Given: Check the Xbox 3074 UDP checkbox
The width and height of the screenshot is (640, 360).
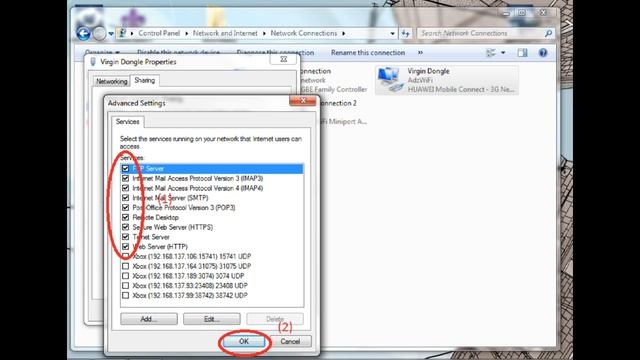Looking at the screenshot, I should [x=125, y=276].
